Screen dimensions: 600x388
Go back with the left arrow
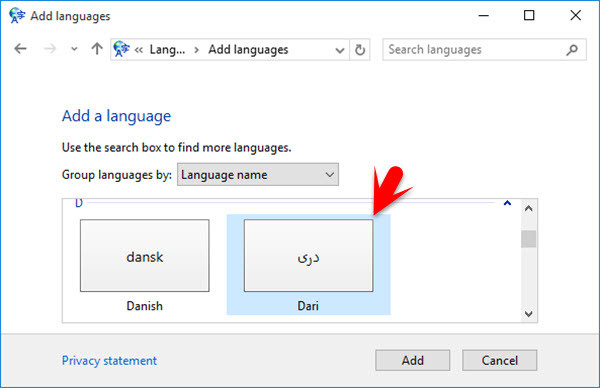[20, 49]
